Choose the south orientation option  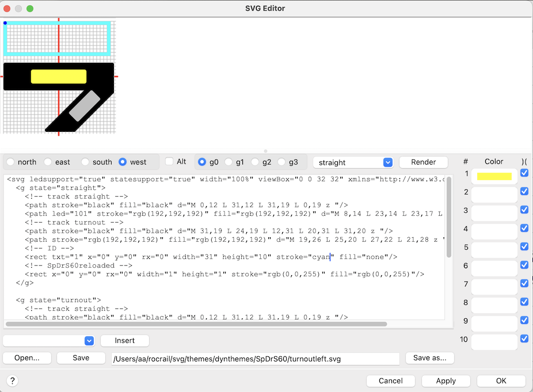(x=86, y=162)
